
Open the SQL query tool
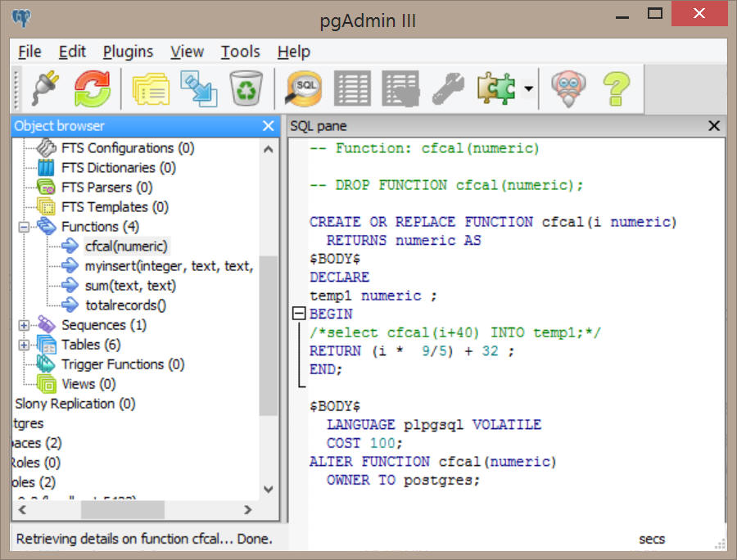(304, 88)
